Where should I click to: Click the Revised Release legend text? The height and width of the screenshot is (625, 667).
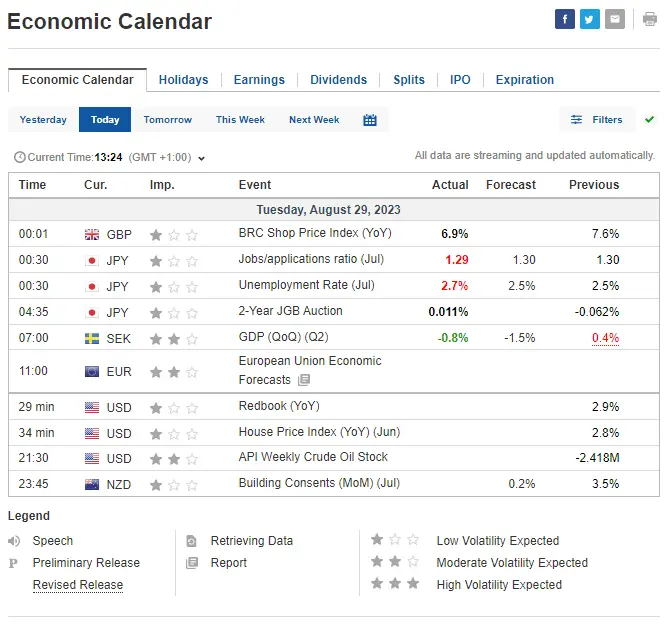[x=78, y=585]
